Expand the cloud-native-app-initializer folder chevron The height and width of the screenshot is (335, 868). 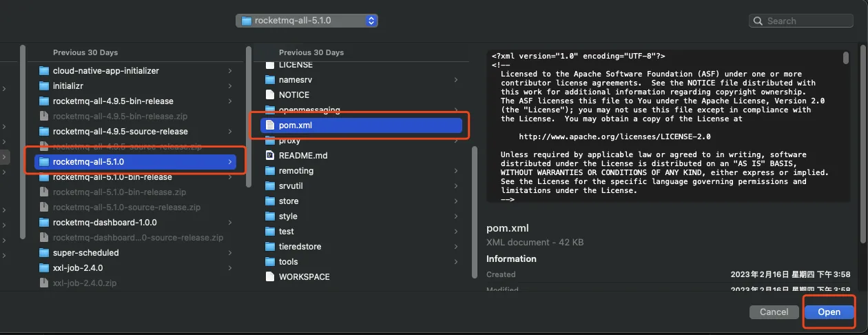[229, 71]
